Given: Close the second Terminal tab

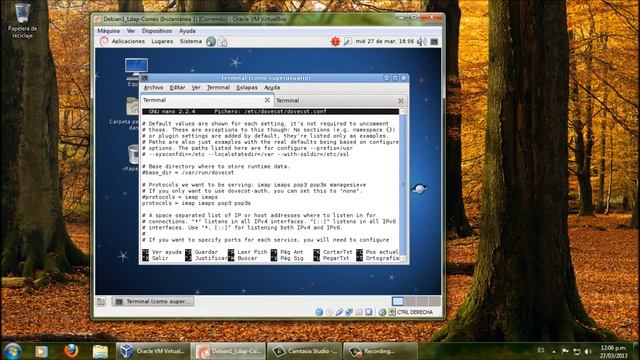Looking at the screenshot, I should (x=400, y=100).
